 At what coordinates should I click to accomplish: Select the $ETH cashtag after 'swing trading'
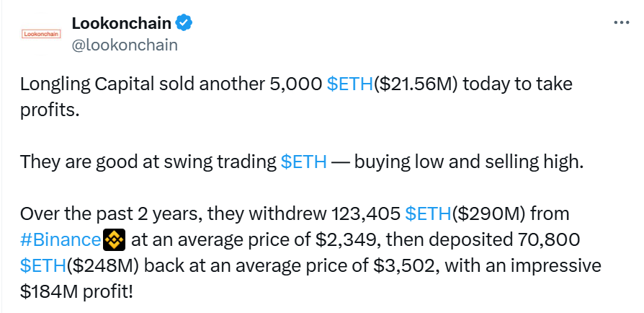click(303, 162)
